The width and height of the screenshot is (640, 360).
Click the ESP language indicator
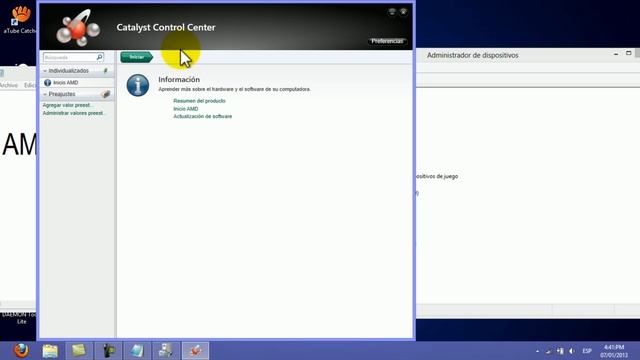pyautogui.click(x=587, y=351)
